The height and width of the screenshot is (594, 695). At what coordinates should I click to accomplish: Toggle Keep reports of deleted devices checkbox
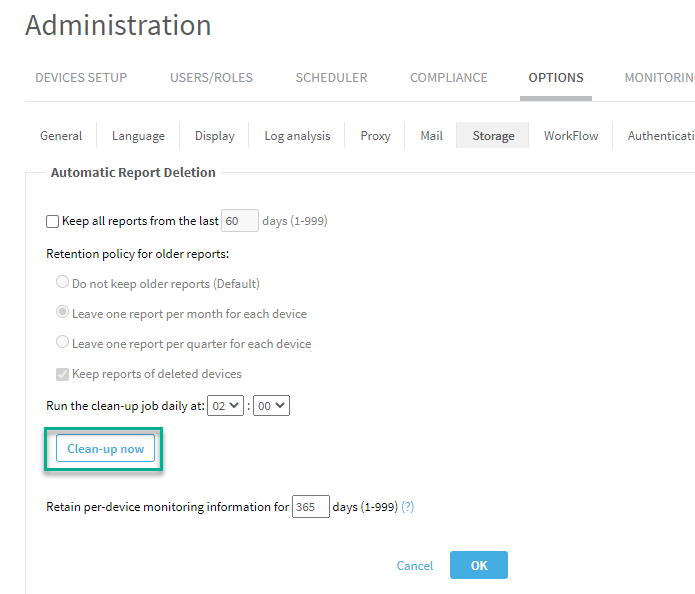63,374
